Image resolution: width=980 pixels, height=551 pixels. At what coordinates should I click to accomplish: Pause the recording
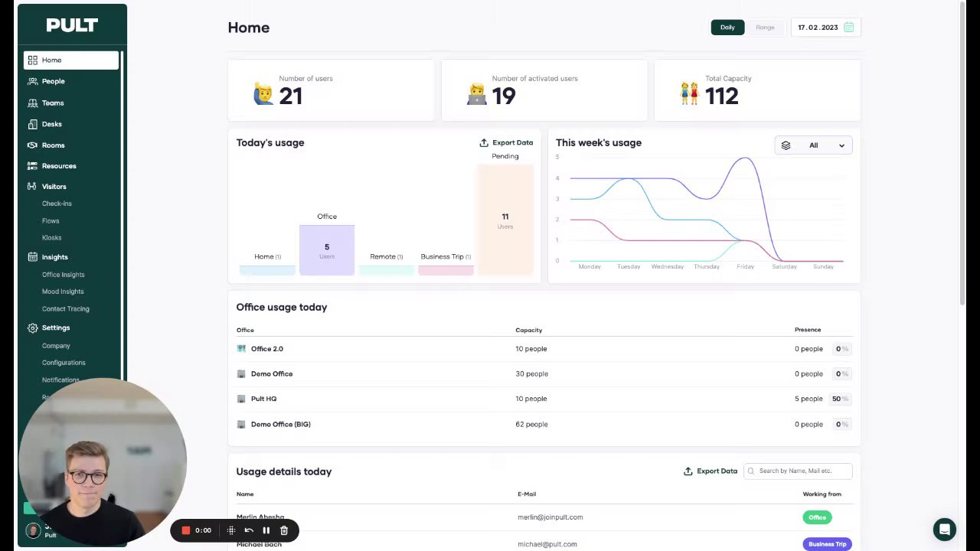[266, 530]
